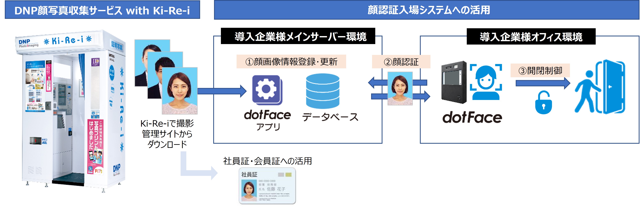The height and width of the screenshot is (209, 644).
Task: Click the 社員証 employee ID card image
Action: pyautogui.click(x=267, y=186)
